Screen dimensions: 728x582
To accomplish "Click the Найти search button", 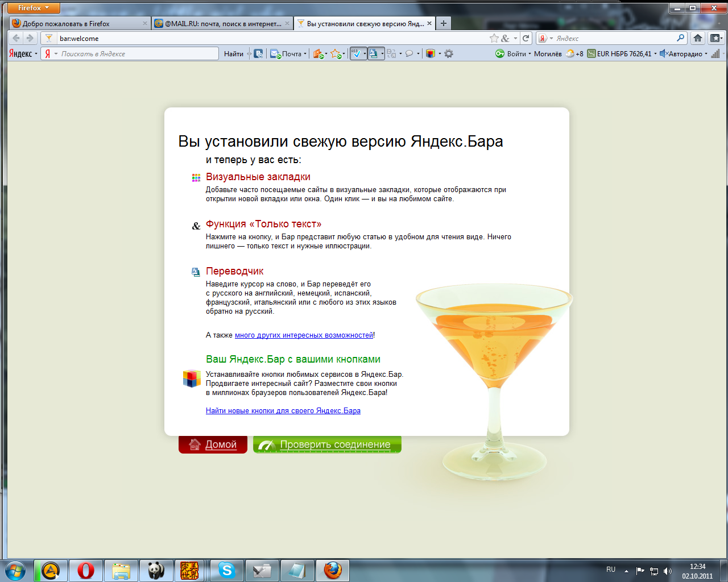I will 233,53.
